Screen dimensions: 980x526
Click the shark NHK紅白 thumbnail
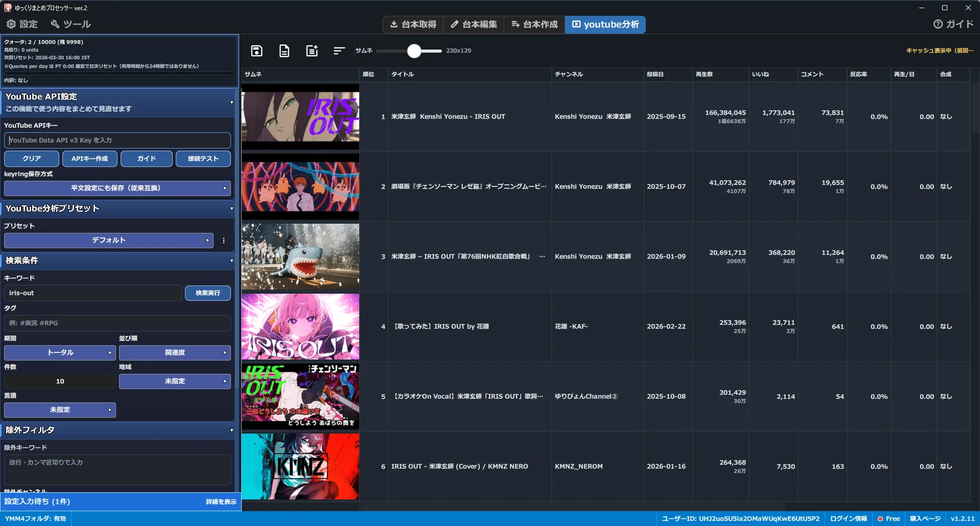(300, 257)
